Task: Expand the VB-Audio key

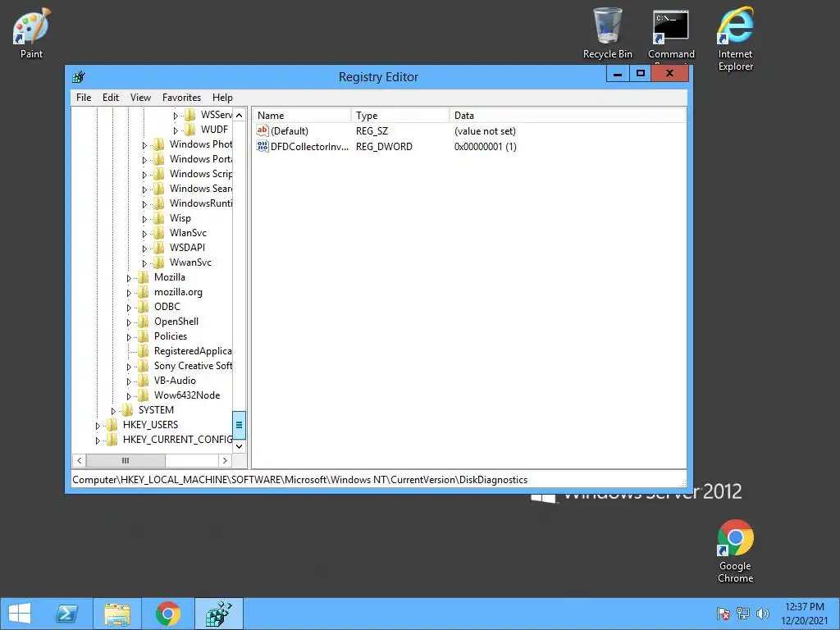Action: 129,381
